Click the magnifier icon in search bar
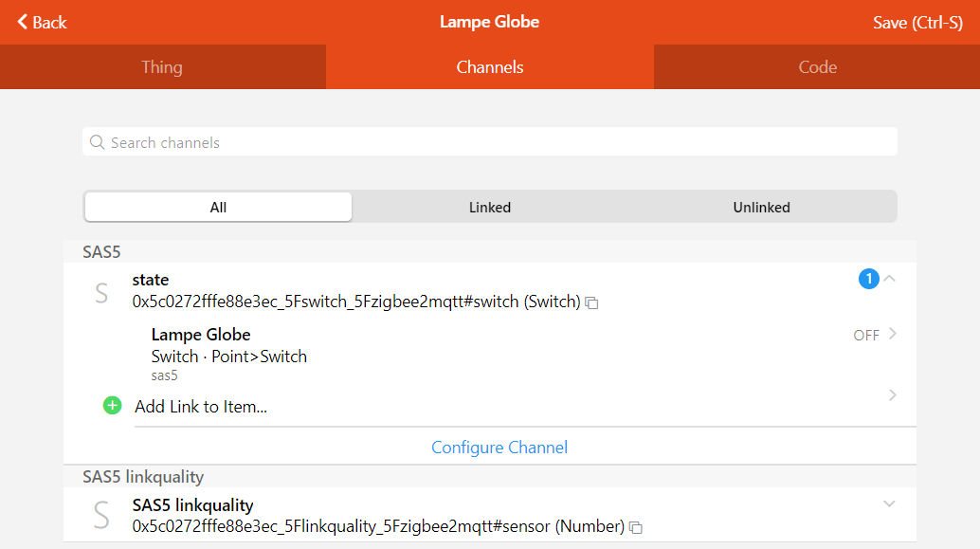Viewport: 980px width, 549px height. pos(97,142)
